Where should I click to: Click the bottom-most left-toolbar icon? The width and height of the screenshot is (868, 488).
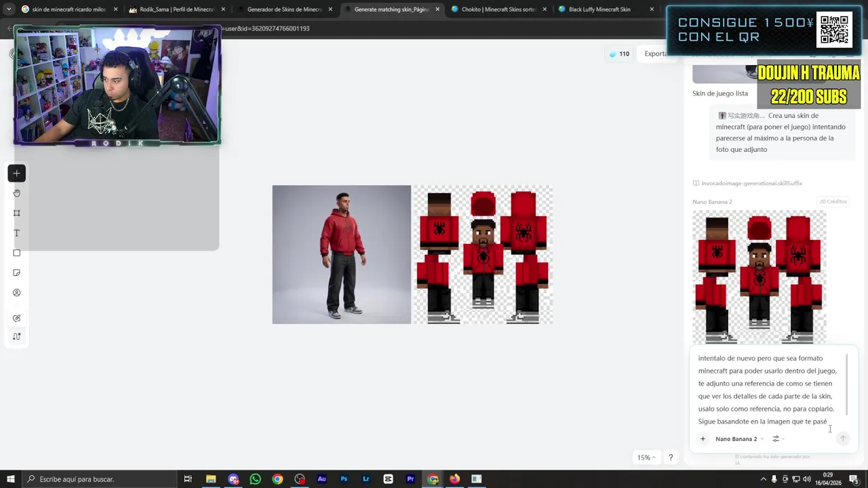pyautogui.click(x=17, y=337)
